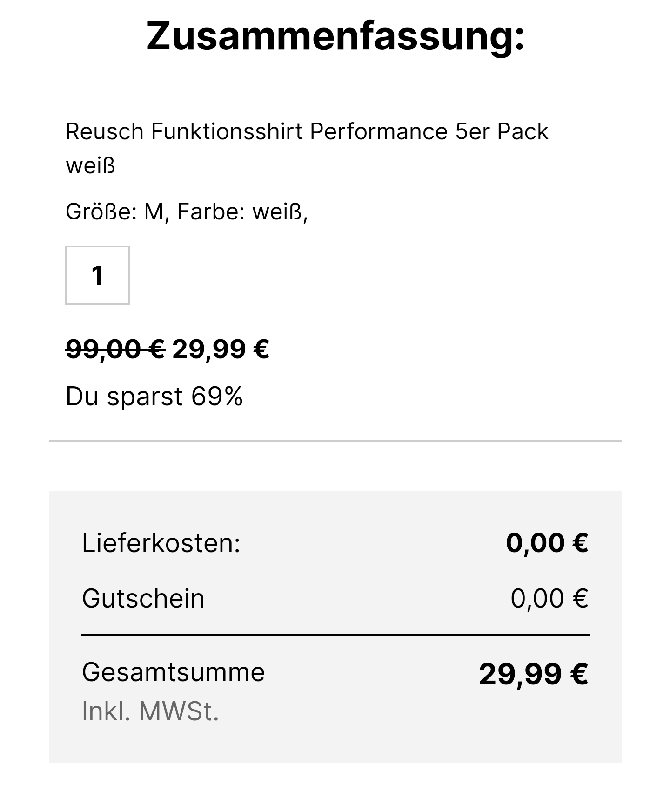Click the "Gesamtsumme" label
This screenshot has height=800, width=670.
(173, 672)
